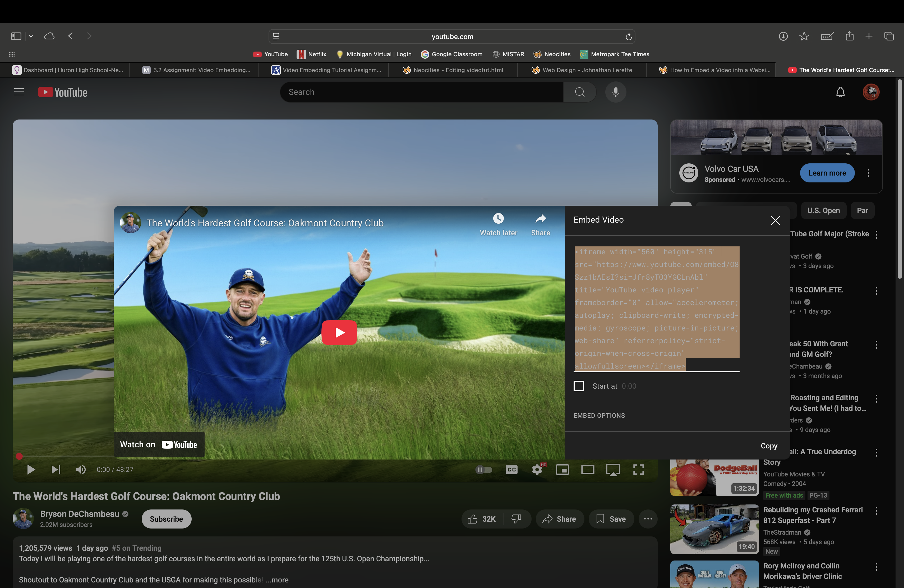Dislike the video
Screen dimensions: 904x588
point(516,519)
